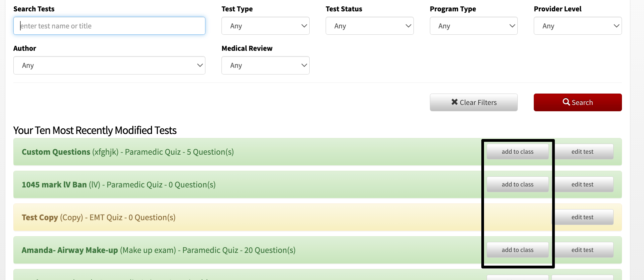The width and height of the screenshot is (644, 280).
Task: Add Amanda- Airway Make-up to class
Action: pos(517,250)
